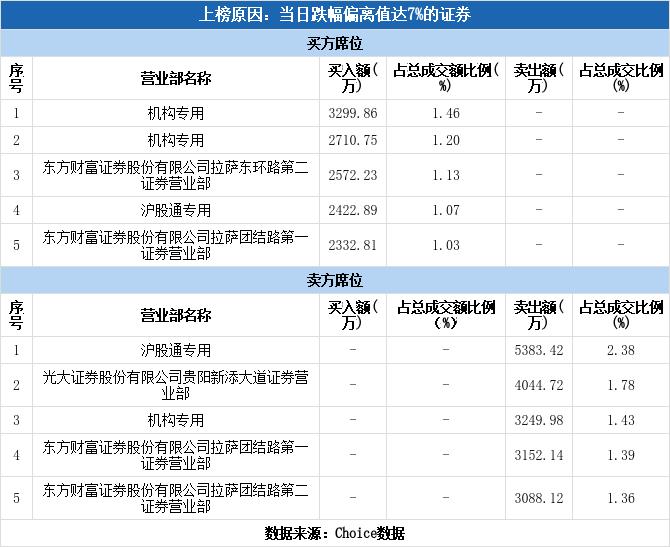Click buy amount 2572.23
The height and width of the screenshot is (547, 670).
353,175
